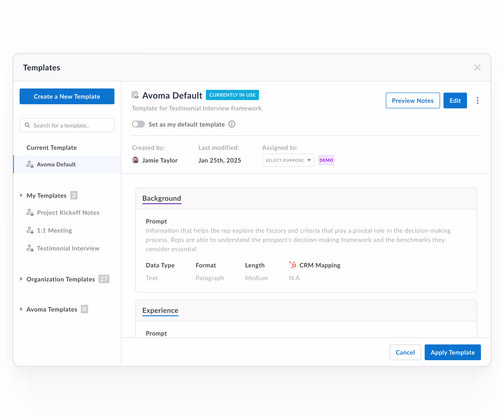Click the Length column label

pyautogui.click(x=255, y=265)
